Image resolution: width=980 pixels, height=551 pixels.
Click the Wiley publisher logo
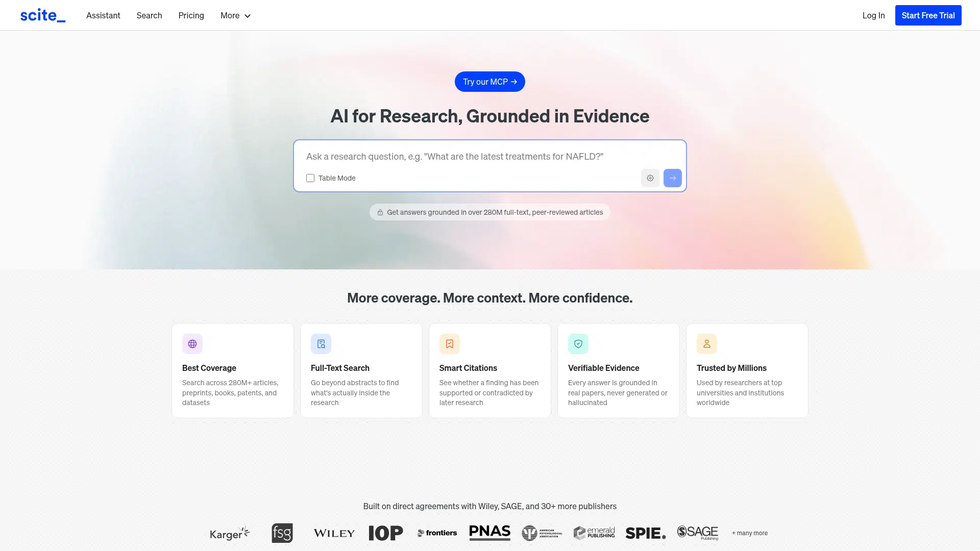click(334, 533)
